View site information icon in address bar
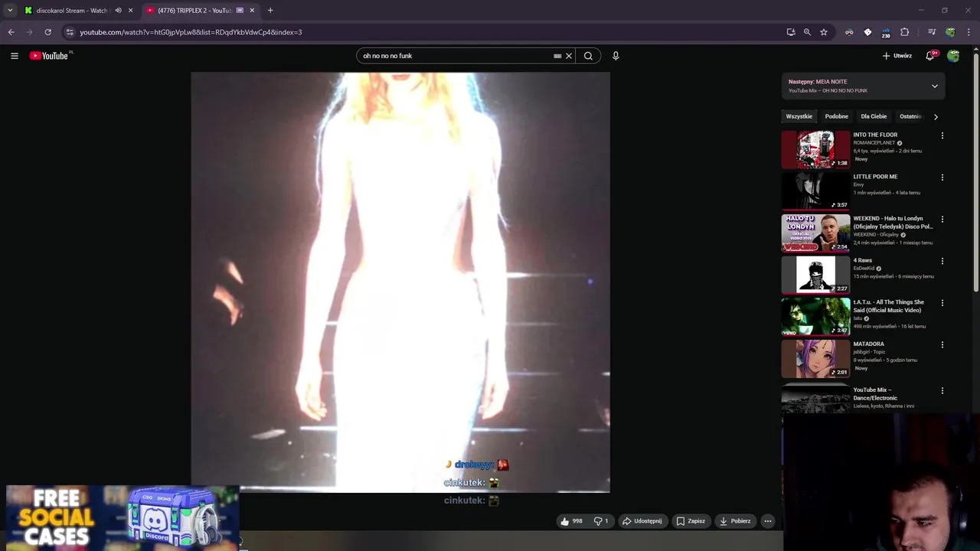Image resolution: width=980 pixels, height=551 pixels. tap(70, 32)
